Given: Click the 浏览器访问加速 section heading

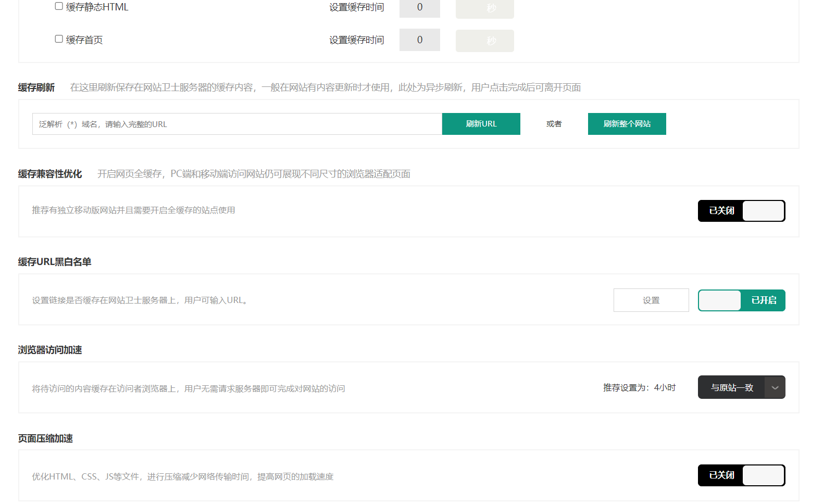Looking at the screenshot, I should [50, 350].
